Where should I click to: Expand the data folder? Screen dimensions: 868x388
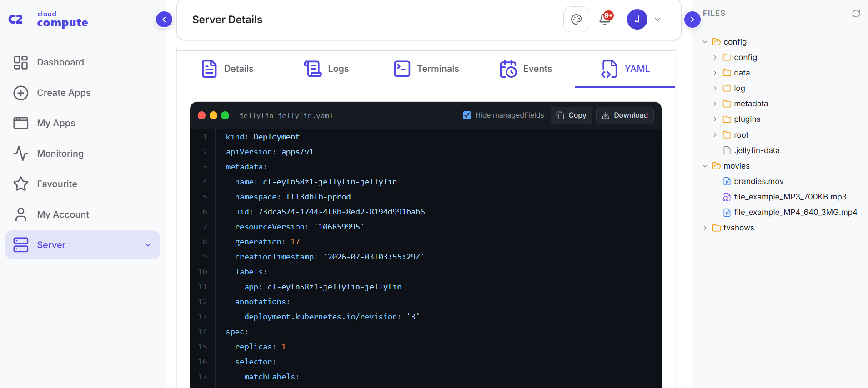715,73
